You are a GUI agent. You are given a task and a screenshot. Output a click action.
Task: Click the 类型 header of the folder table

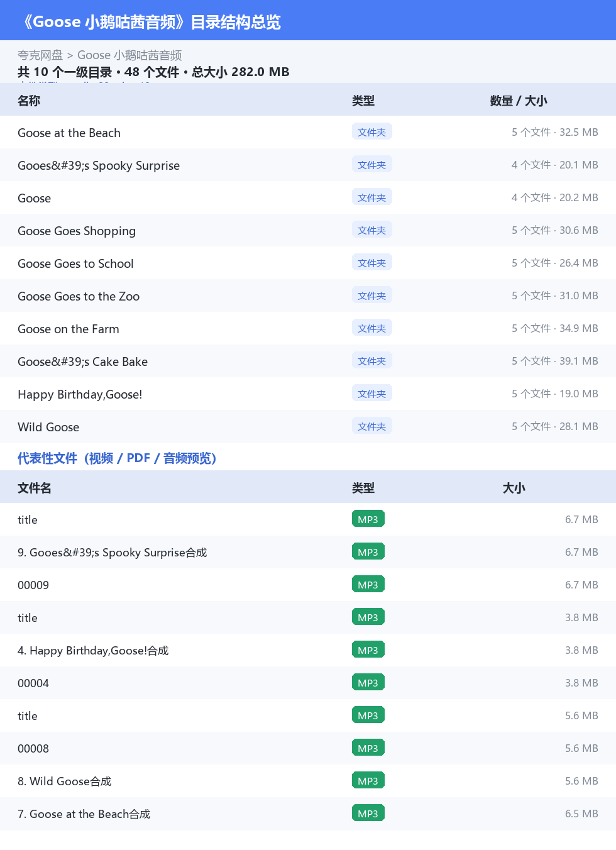click(x=363, y=101)
